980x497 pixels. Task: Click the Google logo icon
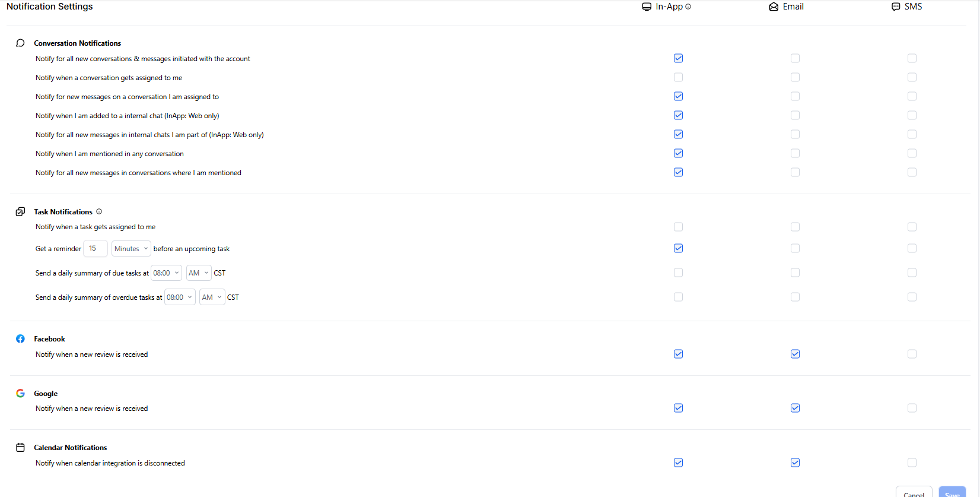pos(20,394)
